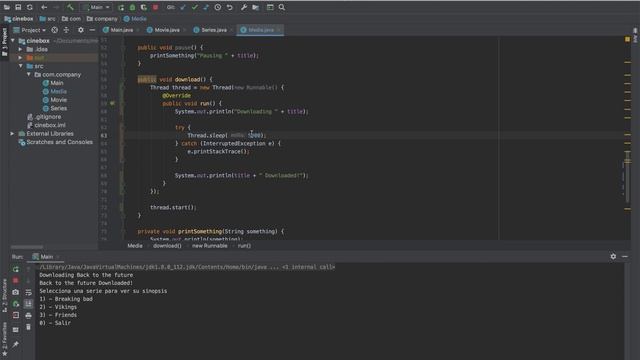Image resolution: width=640 pixels, height=360 pixels.
Task: Click the Synchronize refresh icon in toolbar
Action: coord(30,7)
